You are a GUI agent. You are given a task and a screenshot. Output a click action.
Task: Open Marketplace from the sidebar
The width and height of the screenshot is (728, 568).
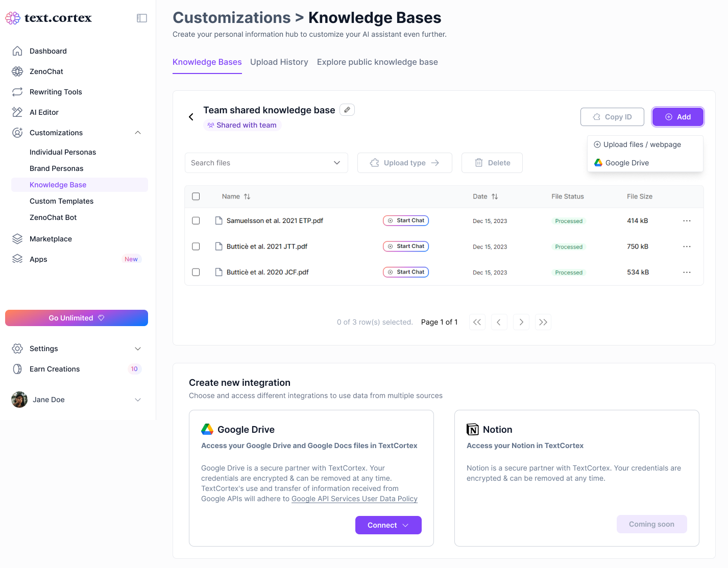point(51,239)
